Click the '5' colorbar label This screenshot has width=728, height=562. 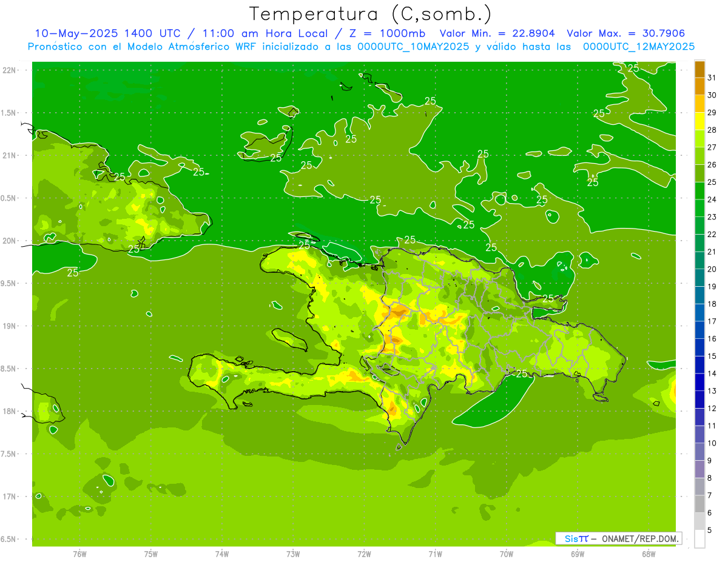click(709, 530)
